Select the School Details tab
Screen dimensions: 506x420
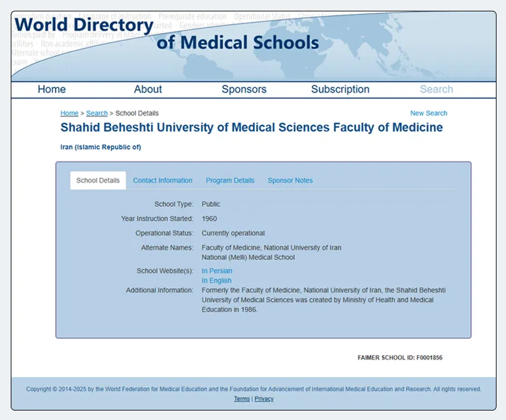coord(98,180)
